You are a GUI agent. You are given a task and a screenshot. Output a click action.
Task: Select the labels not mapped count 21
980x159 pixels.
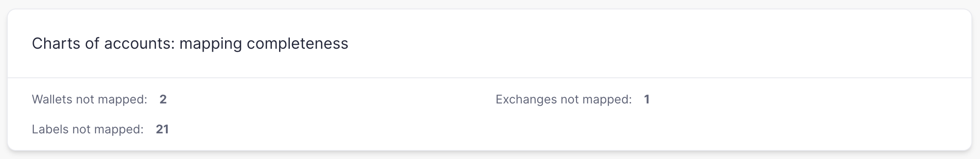[162, 130]
